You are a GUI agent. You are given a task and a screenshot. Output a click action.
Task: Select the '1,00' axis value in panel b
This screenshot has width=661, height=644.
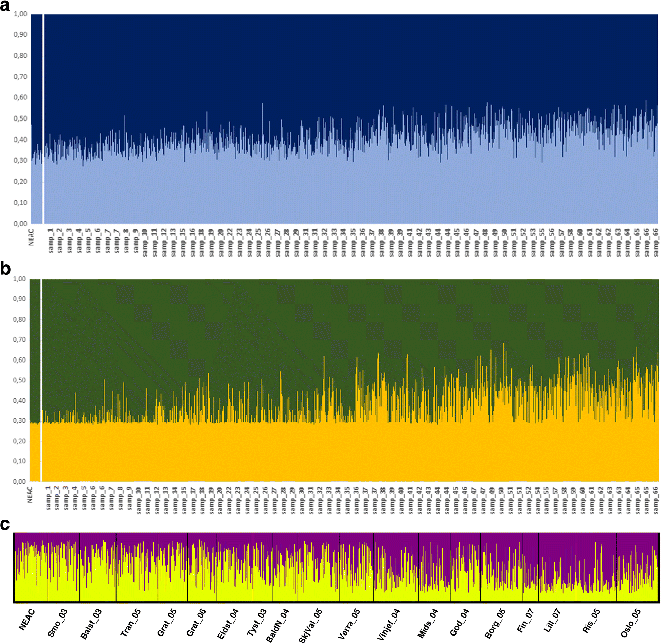19,279
